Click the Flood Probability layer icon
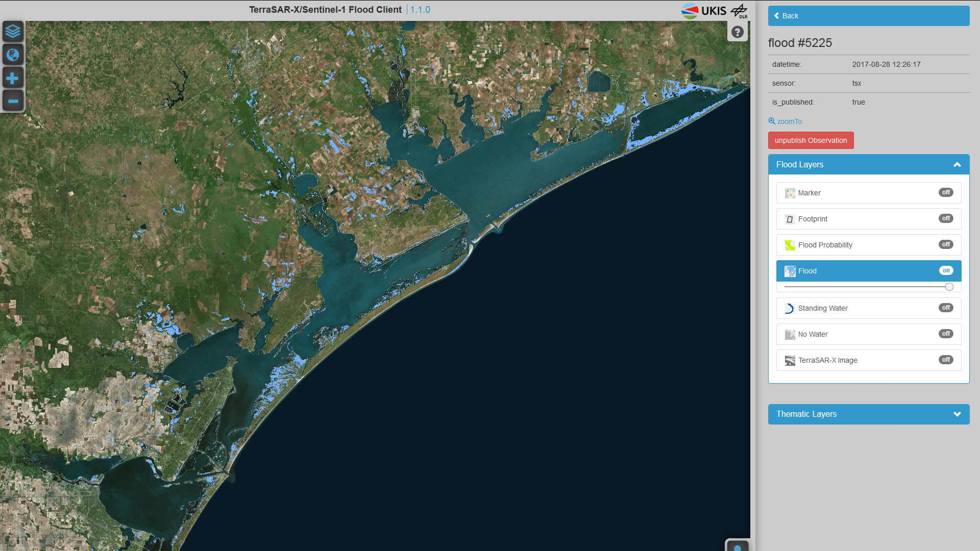The image size is (980, 551). tap(790, 245)
